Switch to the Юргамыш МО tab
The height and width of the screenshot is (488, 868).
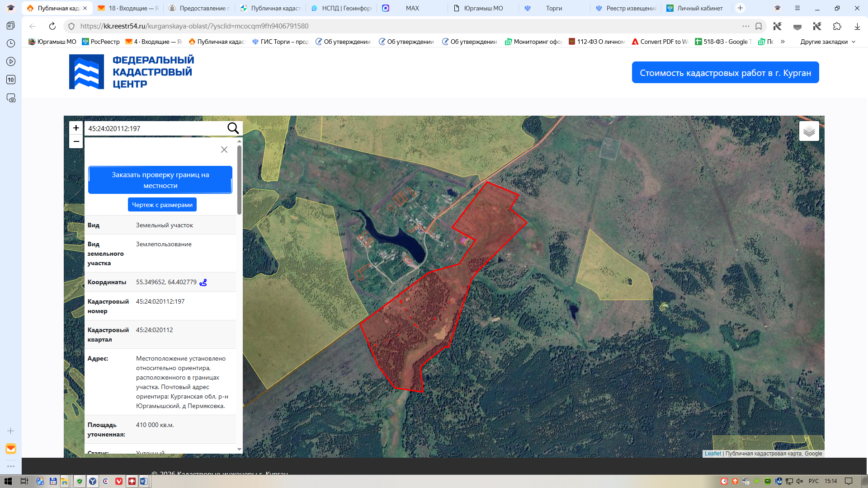[x=483, y=8]
